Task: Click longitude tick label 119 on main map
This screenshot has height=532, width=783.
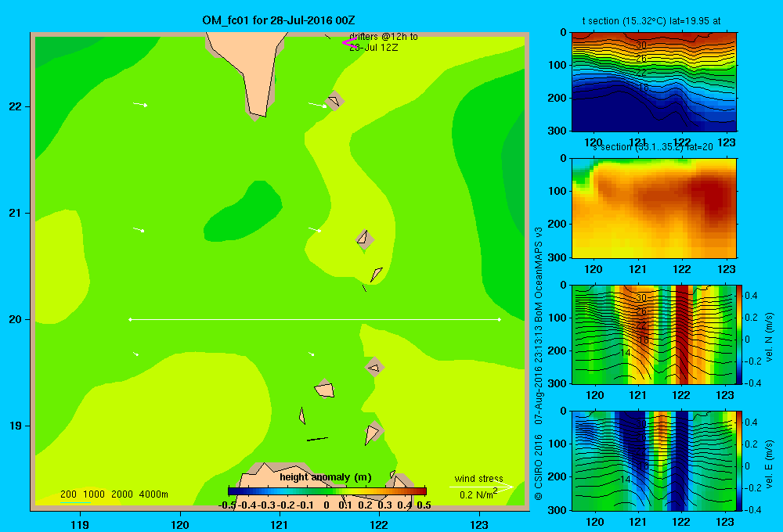Action: pos(80,524)
